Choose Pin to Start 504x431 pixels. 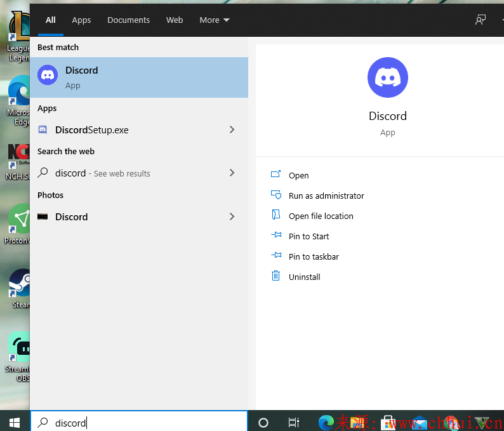point(308,236)
